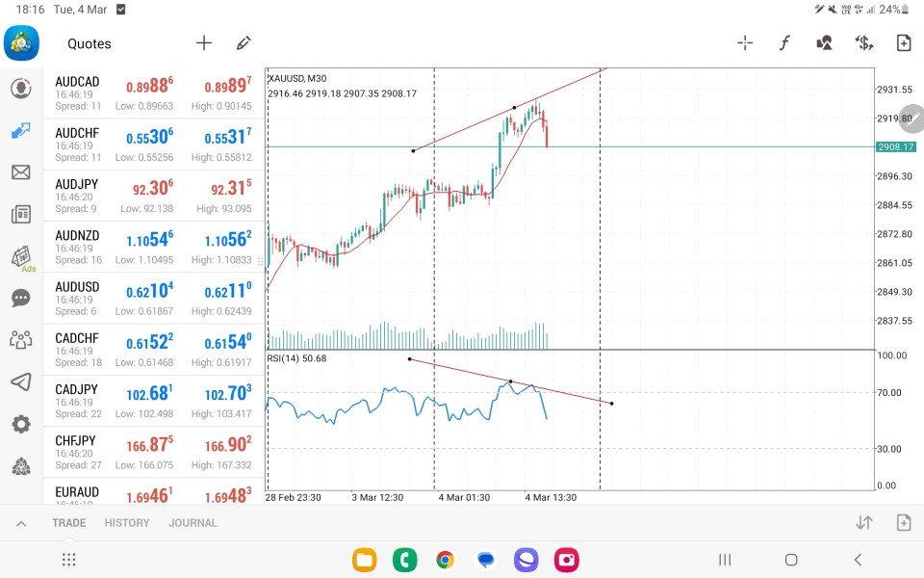Open the quotes edit pencil icon
The height and width of the screenshot is (578, 924).
click(x=244, y=43)
